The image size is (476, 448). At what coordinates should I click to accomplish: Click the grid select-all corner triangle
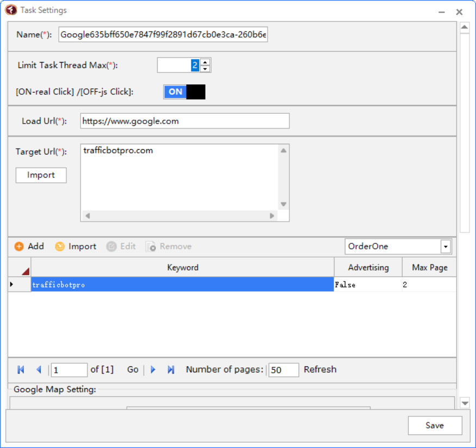pyautogui.click(x=25, y=271)
